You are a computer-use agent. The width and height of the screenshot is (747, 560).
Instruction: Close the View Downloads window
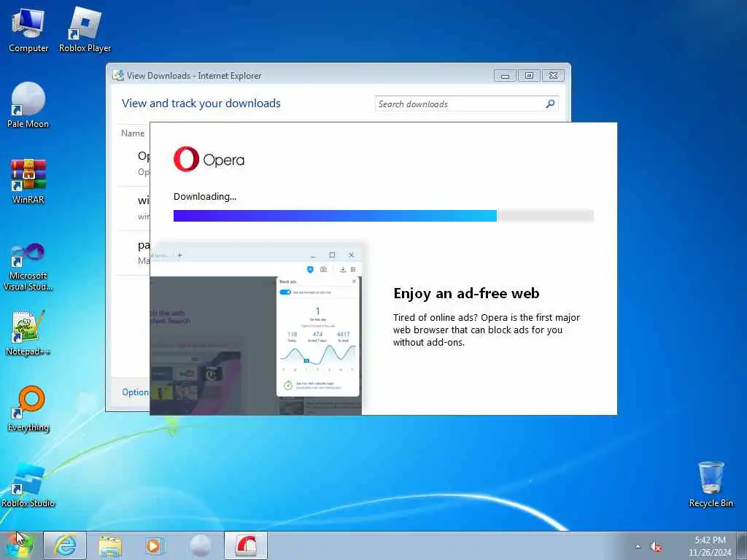pos(553,75)
